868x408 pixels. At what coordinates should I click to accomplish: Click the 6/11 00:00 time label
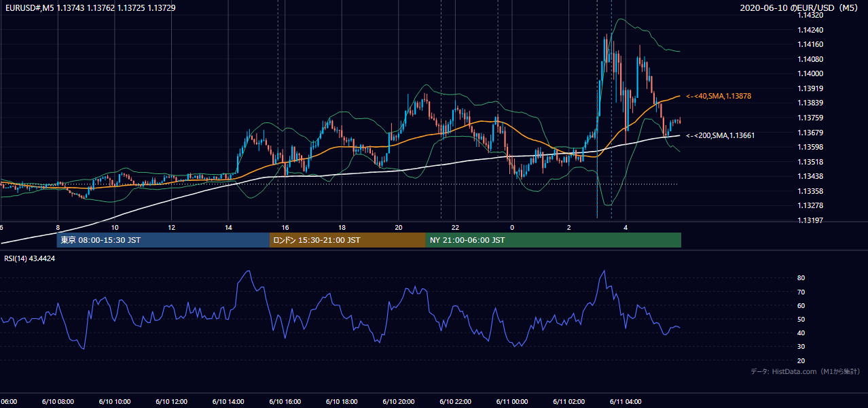[x=512, y=402]
